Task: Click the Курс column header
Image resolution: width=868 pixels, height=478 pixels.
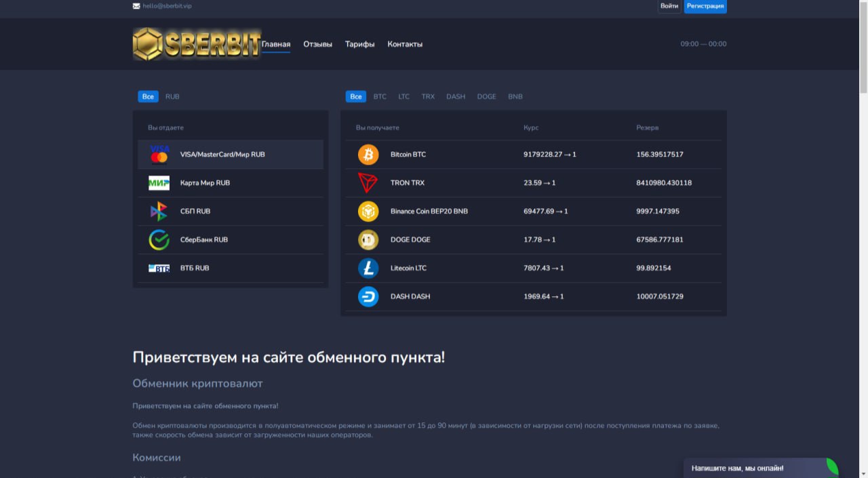Action: 531,127
